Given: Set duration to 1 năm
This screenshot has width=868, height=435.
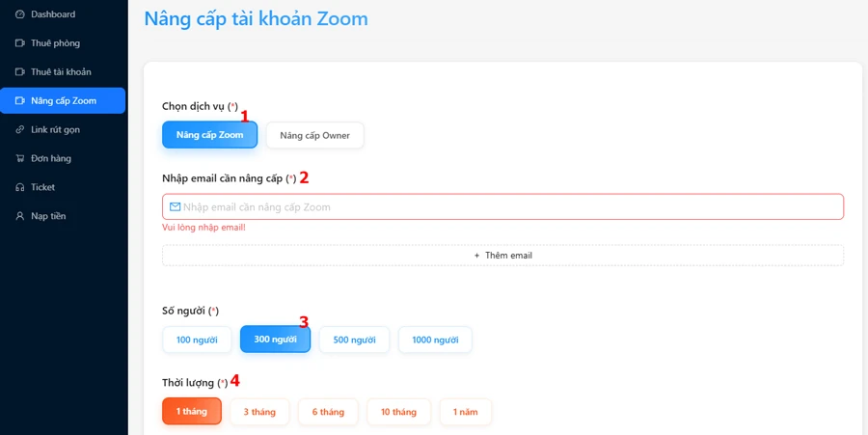Looking at the screenshot, I should [x=465, y=412].
